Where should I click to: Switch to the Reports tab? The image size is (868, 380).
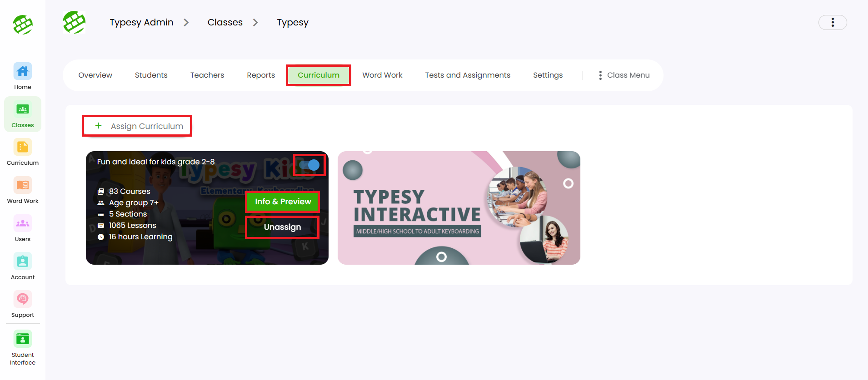pos(261,75)
